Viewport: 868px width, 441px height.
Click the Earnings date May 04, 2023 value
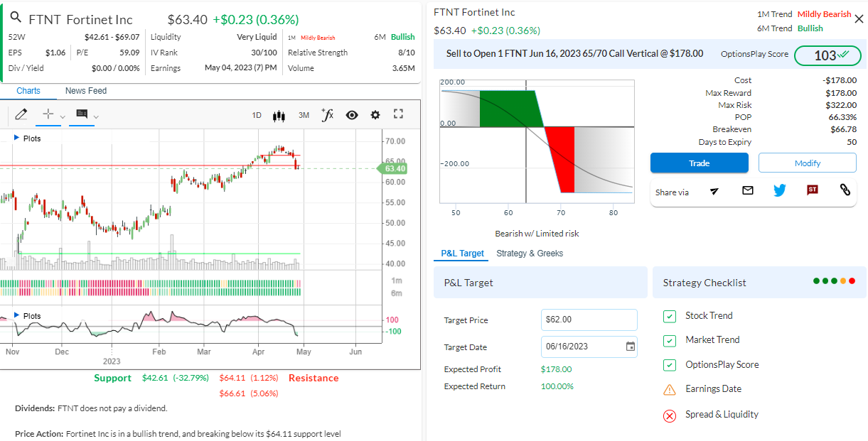click(241, 68)
